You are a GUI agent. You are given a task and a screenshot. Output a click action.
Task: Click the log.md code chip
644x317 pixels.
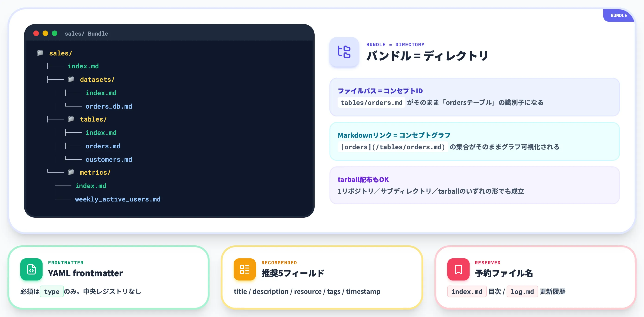(522, 292)
